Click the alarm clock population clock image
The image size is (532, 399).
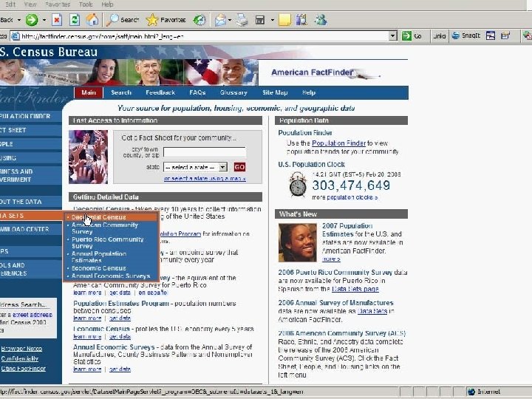(x=298, y=184)
